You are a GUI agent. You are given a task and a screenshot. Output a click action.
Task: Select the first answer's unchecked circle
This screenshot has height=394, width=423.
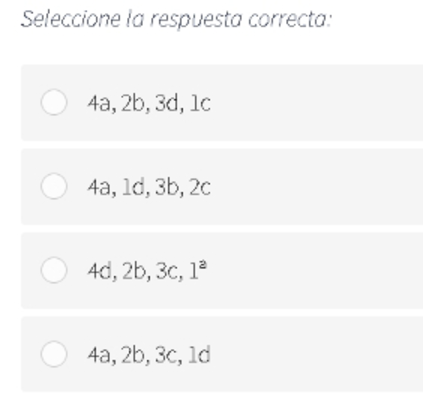tap(54, 102)
